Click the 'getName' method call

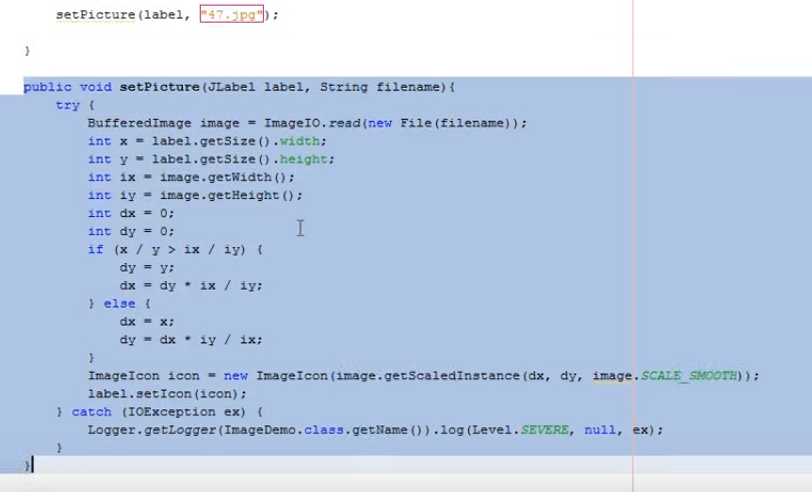[x=380, y=430]
